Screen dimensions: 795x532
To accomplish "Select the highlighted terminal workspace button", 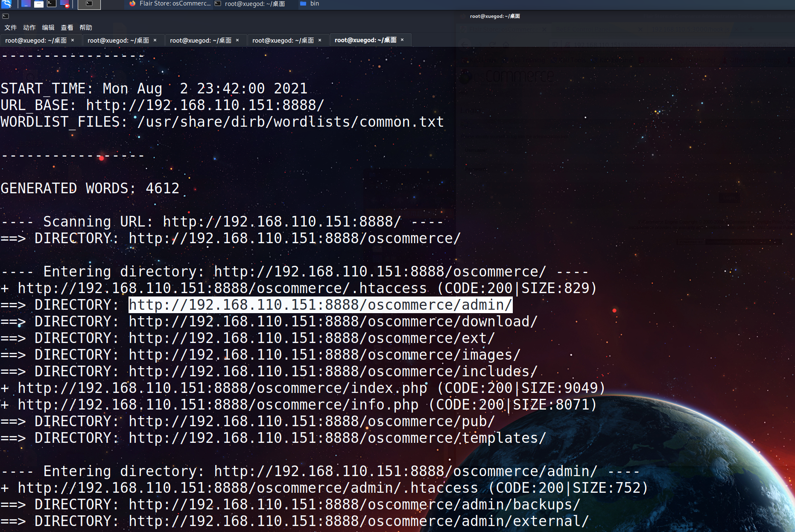I will (89, 4).
